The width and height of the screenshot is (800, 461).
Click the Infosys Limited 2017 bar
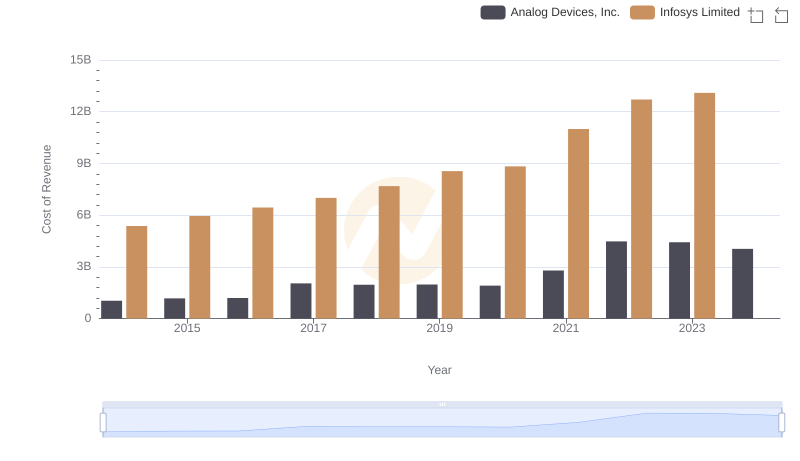click(x=326, y=258)
